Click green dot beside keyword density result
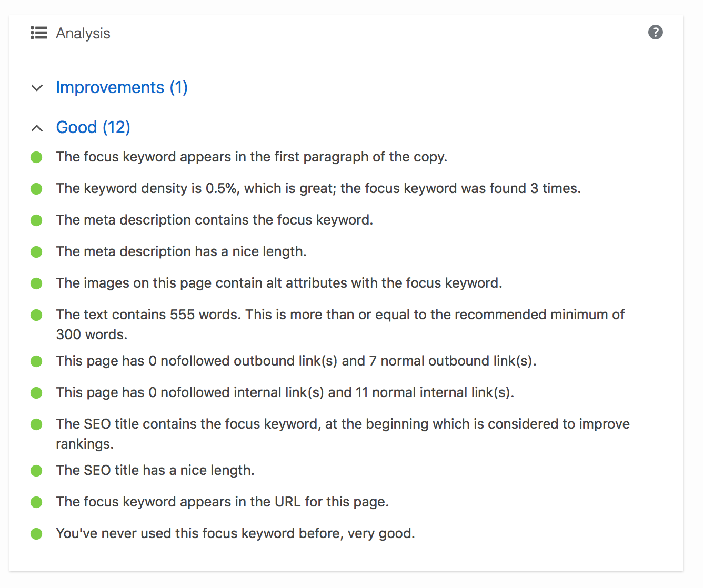This screenshot has width=703, height=588. pyautogui.click(x=36, y=189)
